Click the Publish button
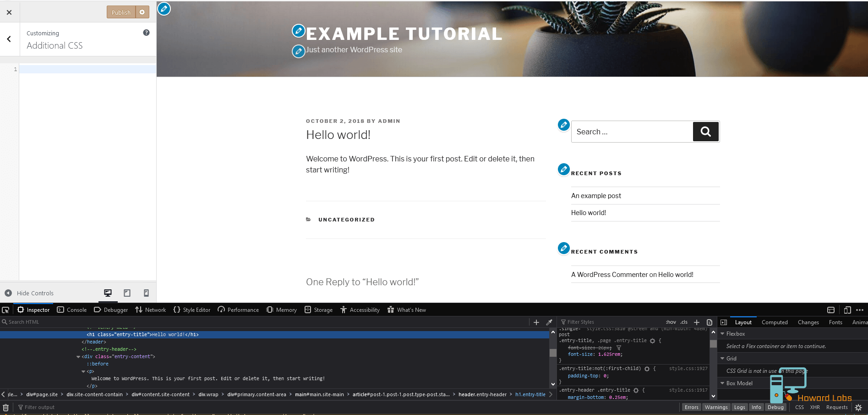This screenshot has width=868, height=415. click(x=120, y=12)
